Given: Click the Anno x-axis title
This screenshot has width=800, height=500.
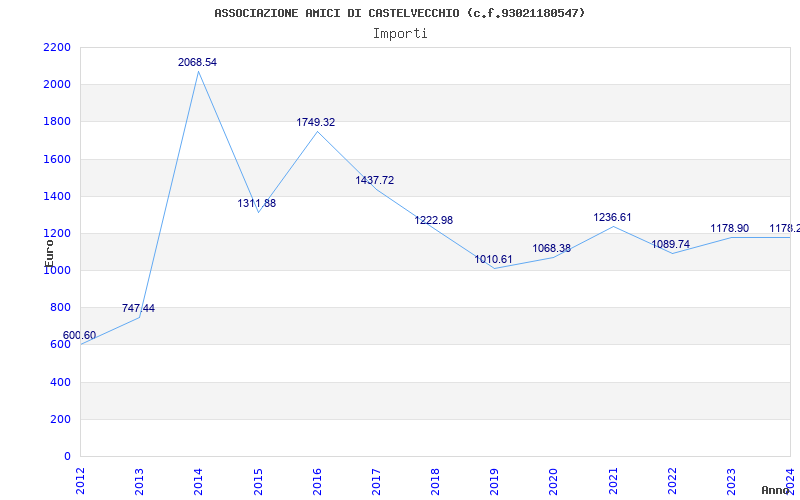Looking at the screenshot, I should click(776, 490).
